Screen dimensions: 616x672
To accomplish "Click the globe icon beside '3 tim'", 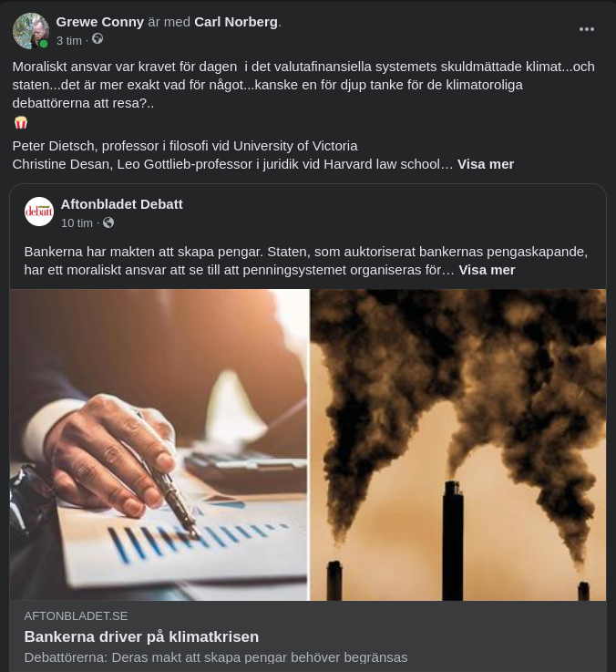I will click(98, 39).
